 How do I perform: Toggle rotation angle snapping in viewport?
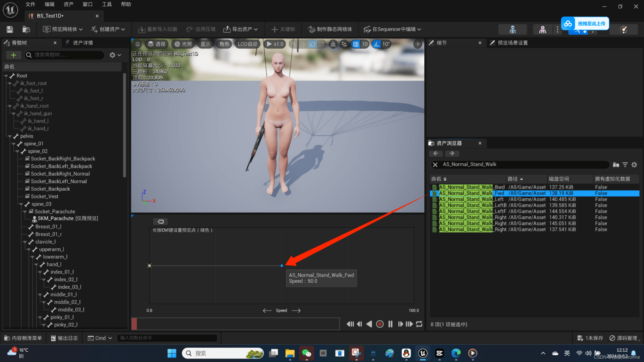377,44
